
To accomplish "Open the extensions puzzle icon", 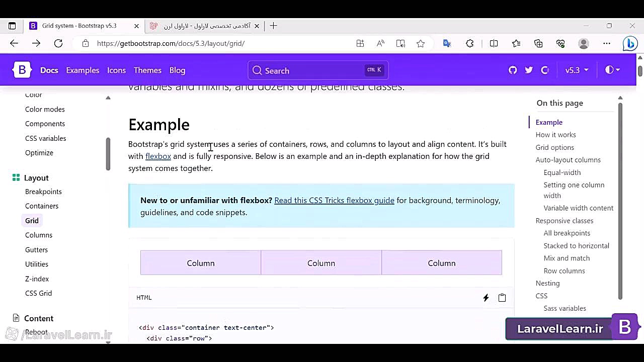I will click(470, 44).
